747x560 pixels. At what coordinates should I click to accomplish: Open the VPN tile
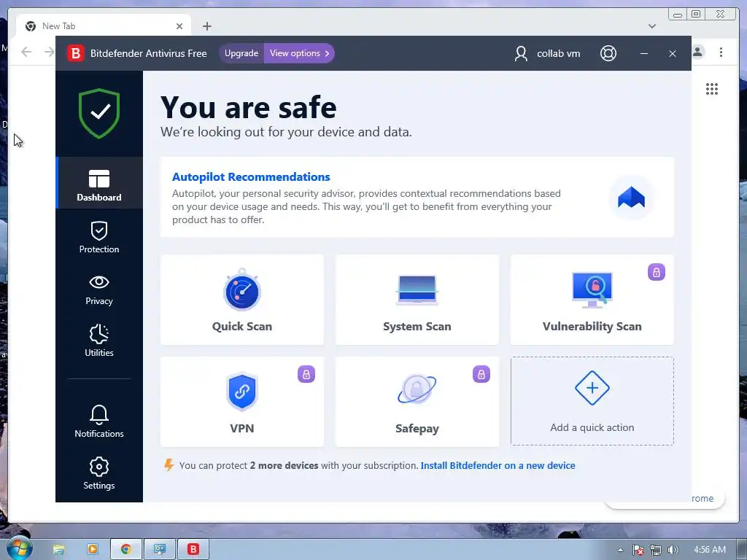pos(242,402)
